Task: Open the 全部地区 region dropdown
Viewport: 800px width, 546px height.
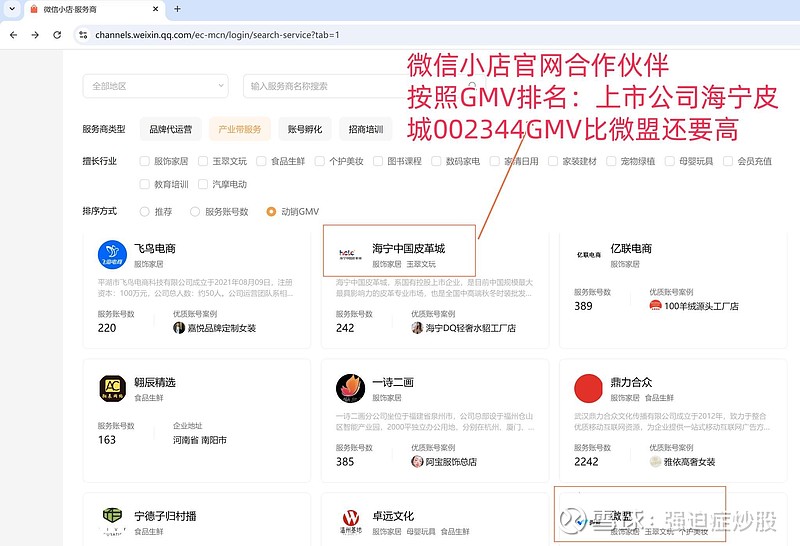Action: coord(156,86)
